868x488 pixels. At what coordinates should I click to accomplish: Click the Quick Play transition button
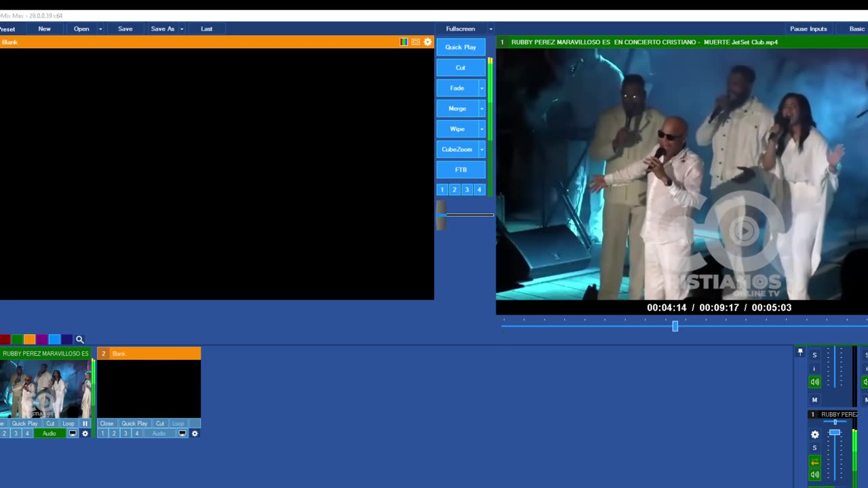tap(461, 47)
